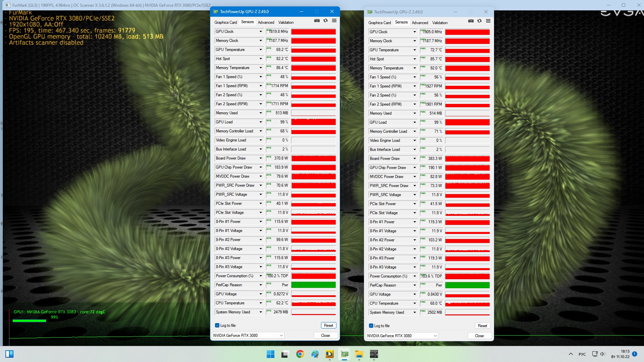Click refresh icon in left GPU-Z window
644x362 pixels.
point(325,21)
